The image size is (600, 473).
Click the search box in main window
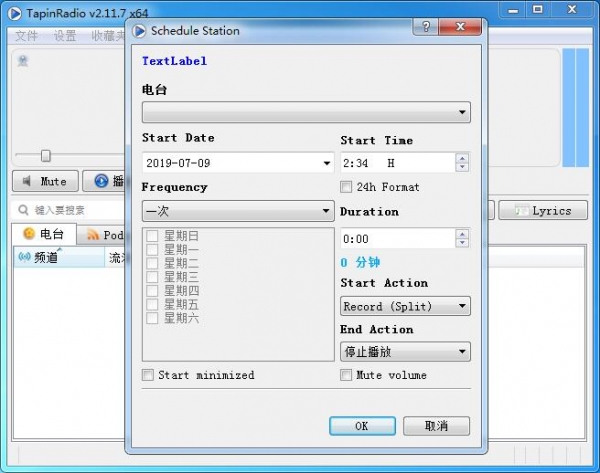tap(69, 210)
